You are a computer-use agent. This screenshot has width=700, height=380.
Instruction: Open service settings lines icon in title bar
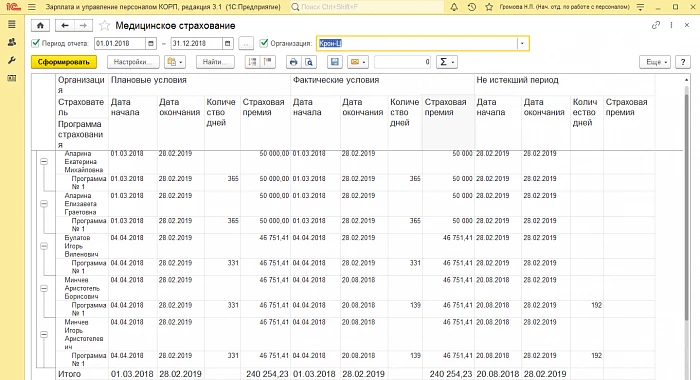point(640,7)
